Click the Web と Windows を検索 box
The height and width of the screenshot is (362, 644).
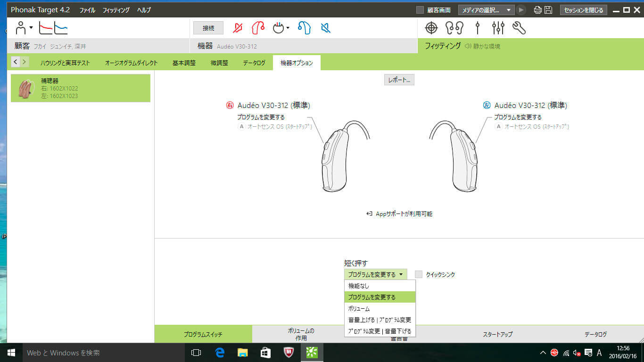coord(103,353)
